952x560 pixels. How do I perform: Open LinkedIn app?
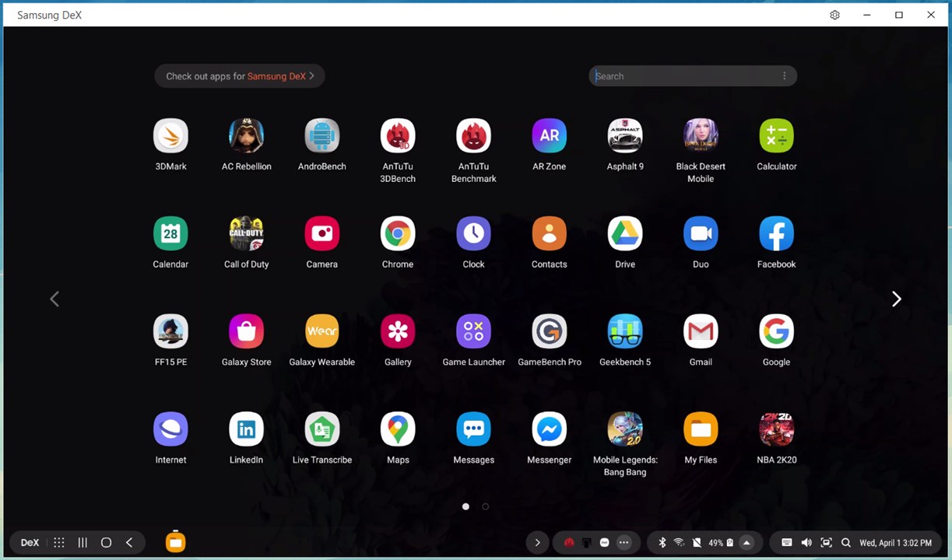[246, 429]
